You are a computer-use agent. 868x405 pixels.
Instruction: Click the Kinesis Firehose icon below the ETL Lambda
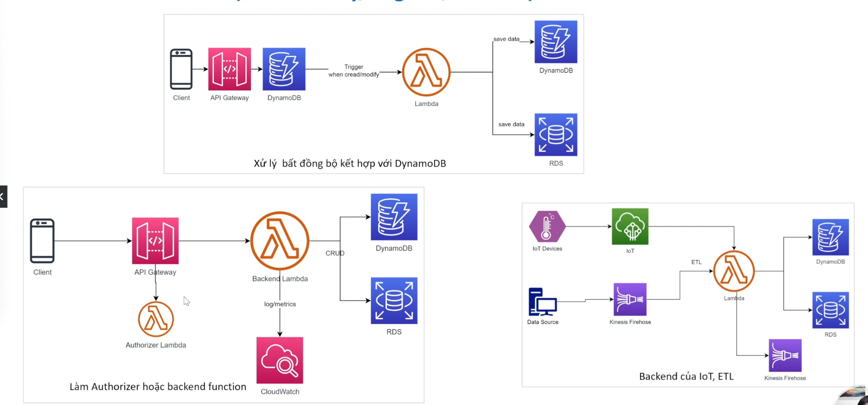[x=785, y=356]
